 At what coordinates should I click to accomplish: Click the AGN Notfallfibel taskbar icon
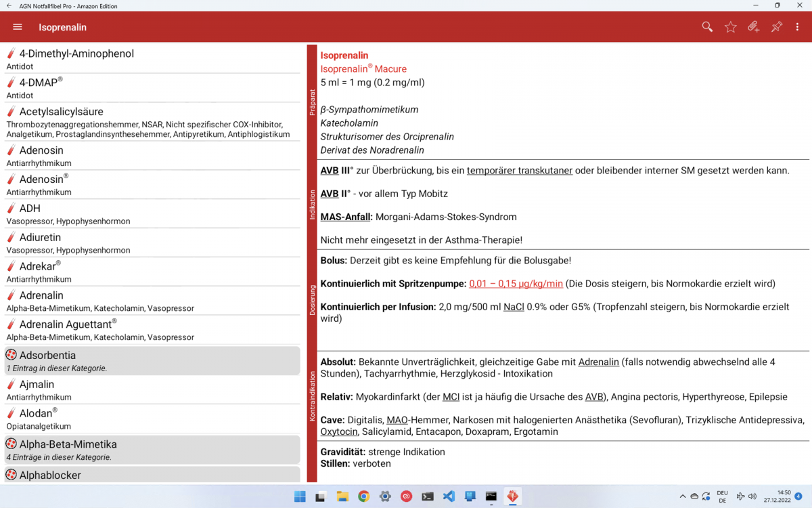[x=513, y=496]
